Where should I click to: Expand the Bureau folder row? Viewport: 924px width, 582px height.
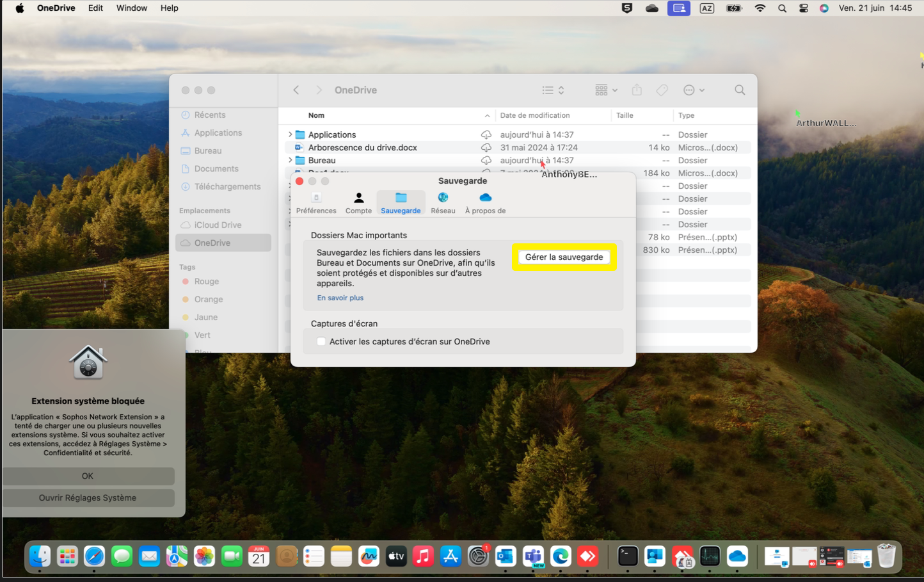290,160
